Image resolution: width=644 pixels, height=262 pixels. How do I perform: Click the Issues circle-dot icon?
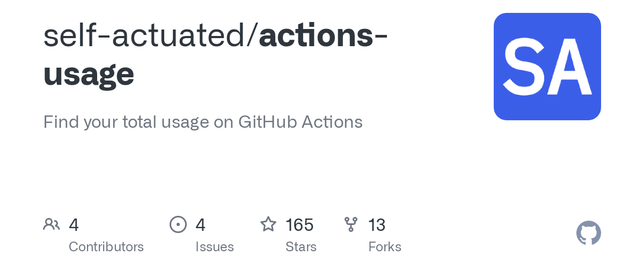[178, 224]
